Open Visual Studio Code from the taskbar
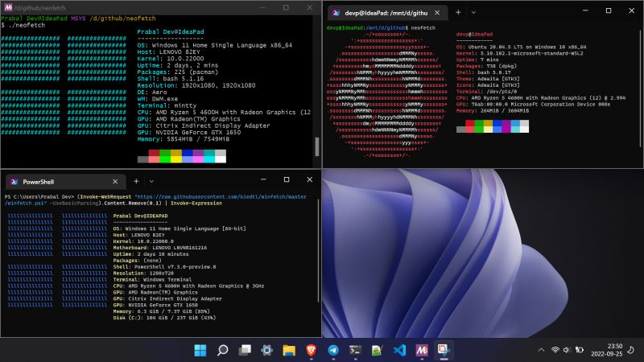644x362 pixels. 399,350
